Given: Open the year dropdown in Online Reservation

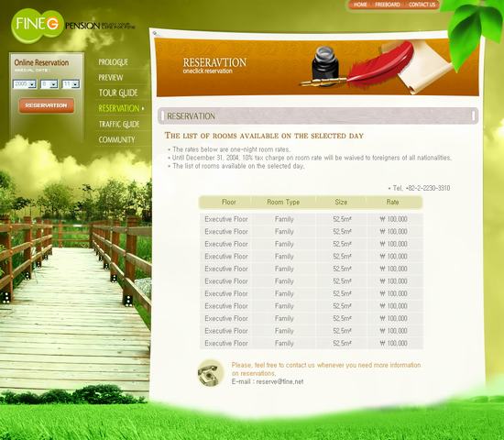Looking at the screenshot, I should 25,84.
